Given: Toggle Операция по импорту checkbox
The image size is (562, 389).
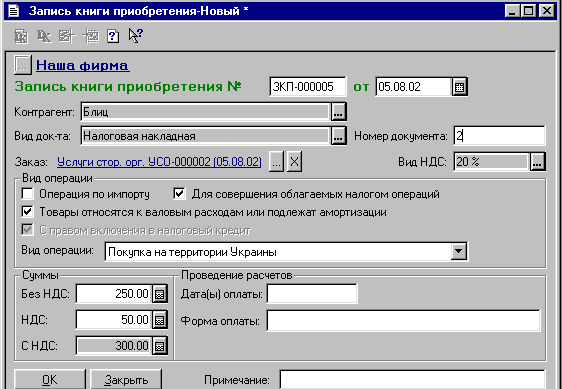Looking at the screenshot, I should 27,194.
